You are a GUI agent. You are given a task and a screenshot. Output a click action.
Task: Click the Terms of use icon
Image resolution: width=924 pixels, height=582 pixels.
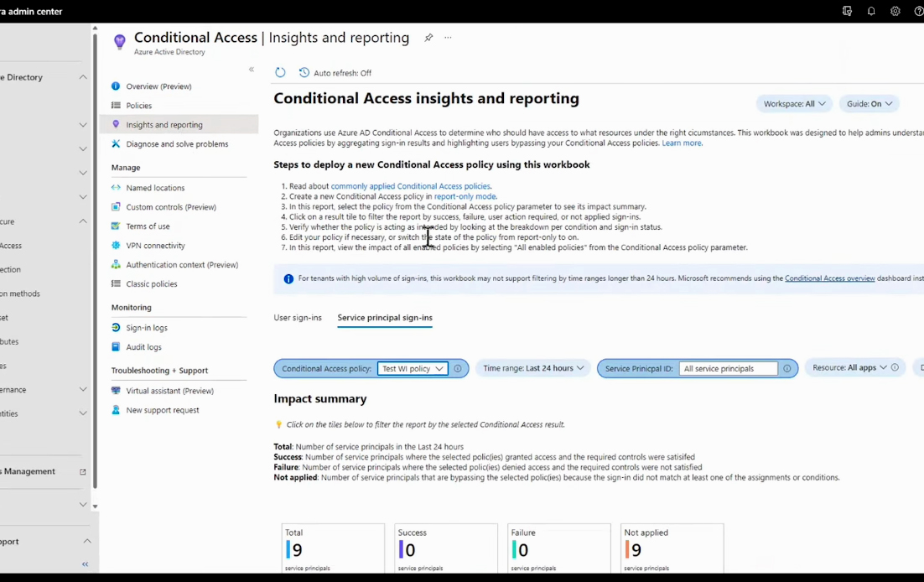[x=116, y=226]
